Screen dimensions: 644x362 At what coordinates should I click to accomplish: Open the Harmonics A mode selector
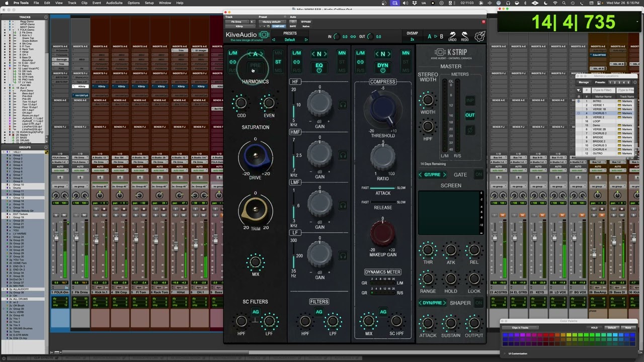[255, 54]
